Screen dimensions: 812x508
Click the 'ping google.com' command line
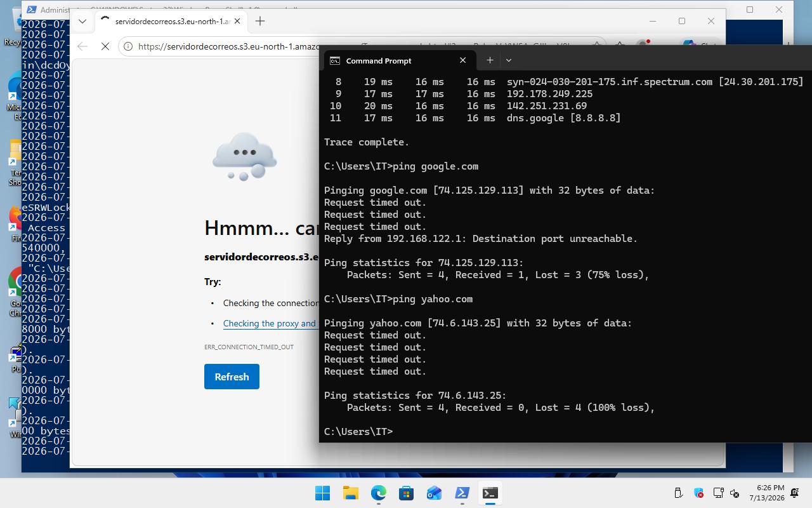coord(401,166)
